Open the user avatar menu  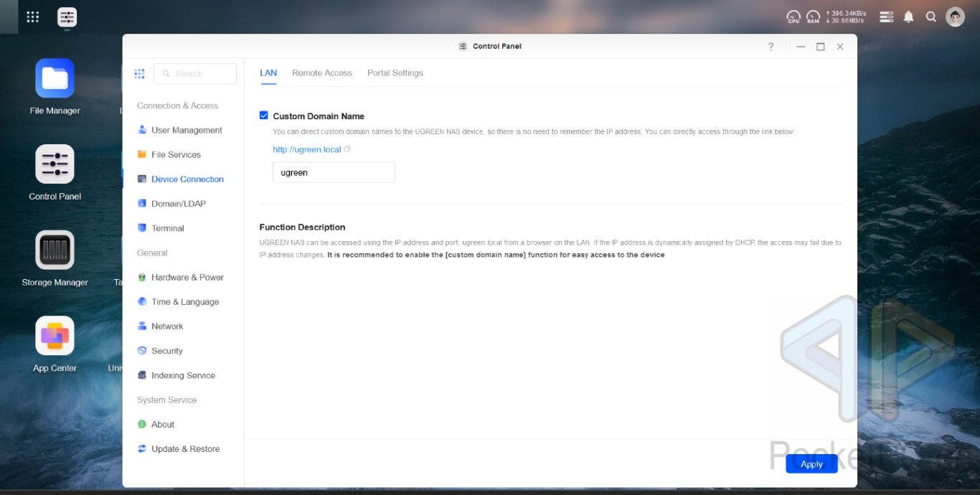point(955,16)
